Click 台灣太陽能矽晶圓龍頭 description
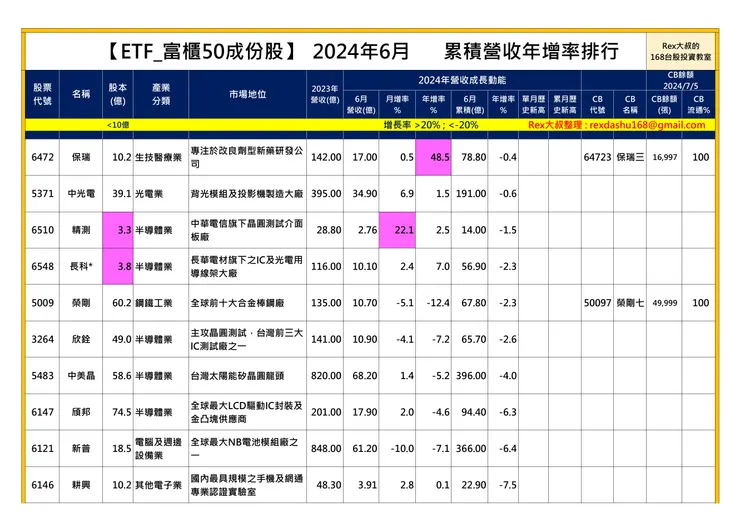 237,376
